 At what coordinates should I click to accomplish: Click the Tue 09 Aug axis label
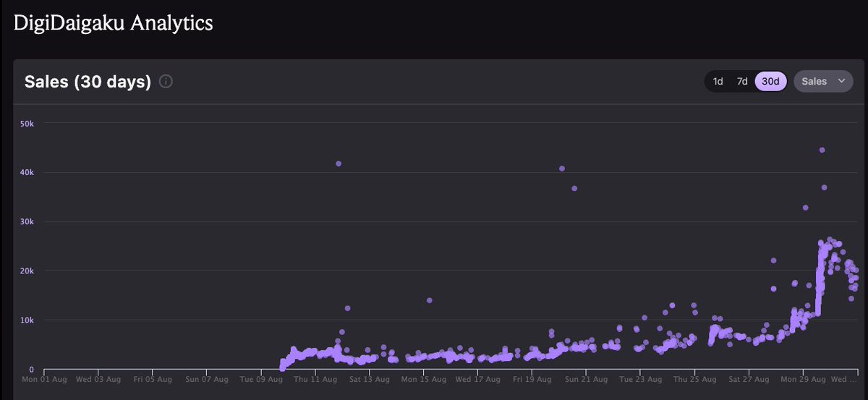coord(262,378)
